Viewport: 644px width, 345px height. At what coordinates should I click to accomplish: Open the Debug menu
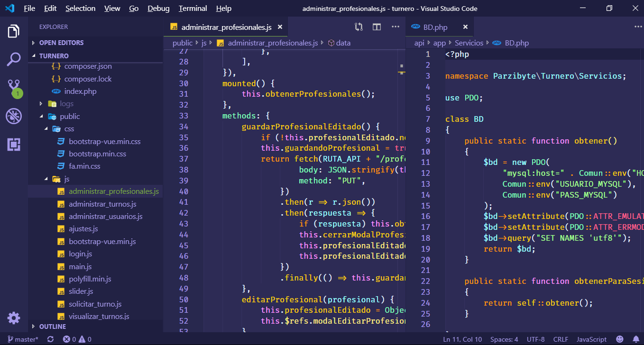158,9
